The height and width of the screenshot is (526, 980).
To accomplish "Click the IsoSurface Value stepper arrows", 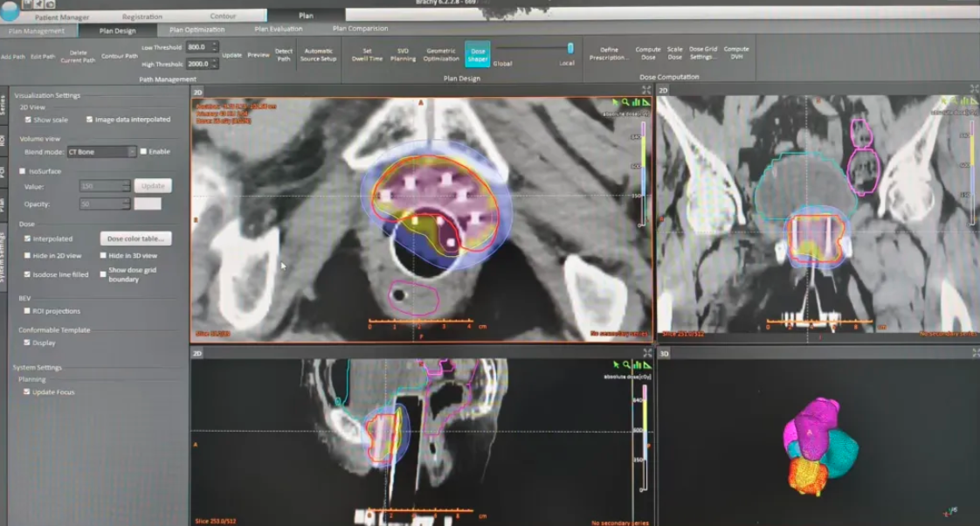I will pyautogui.click(x=126, y=186).
